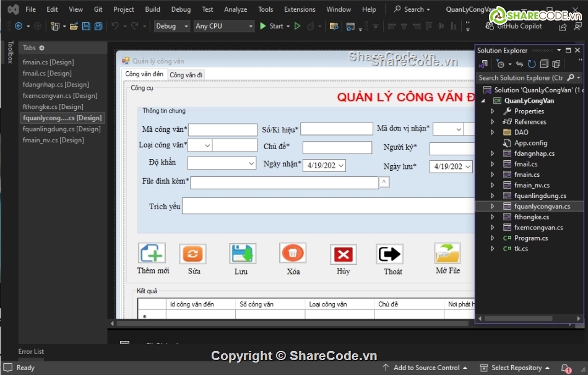This screenshot has height=375, width=588.
Task: Click Collapse All icon in Solution Explorer
Action: (544, 64)
